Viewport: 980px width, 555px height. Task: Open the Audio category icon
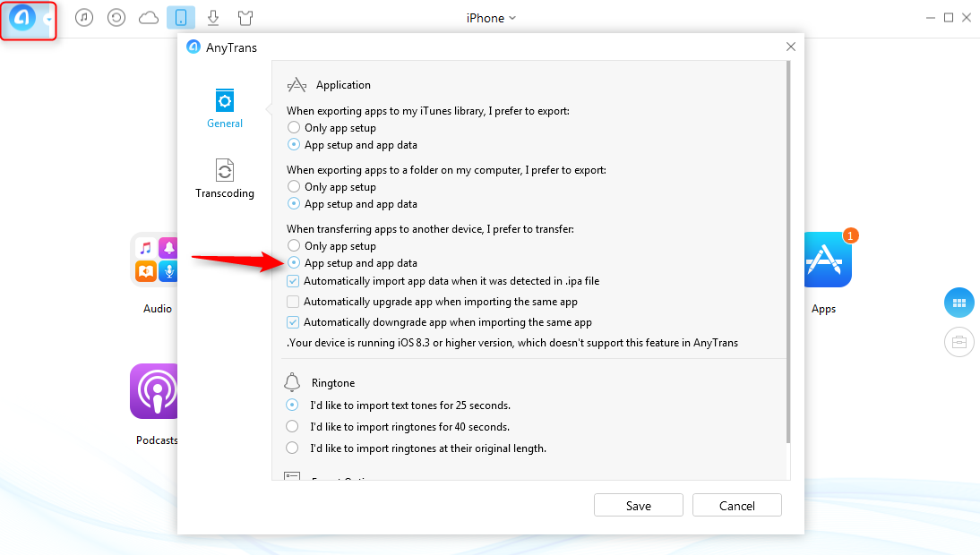click(x=154, y=260)
